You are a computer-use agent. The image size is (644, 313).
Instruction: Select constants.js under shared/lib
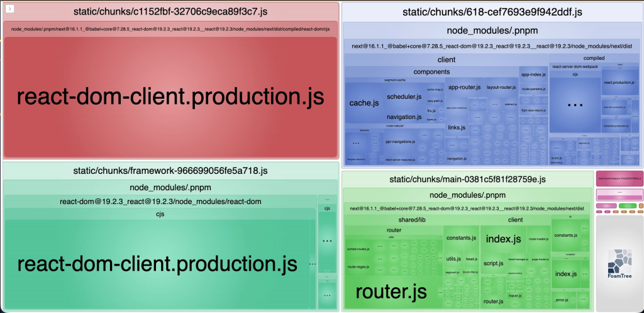tap(461, 238)
